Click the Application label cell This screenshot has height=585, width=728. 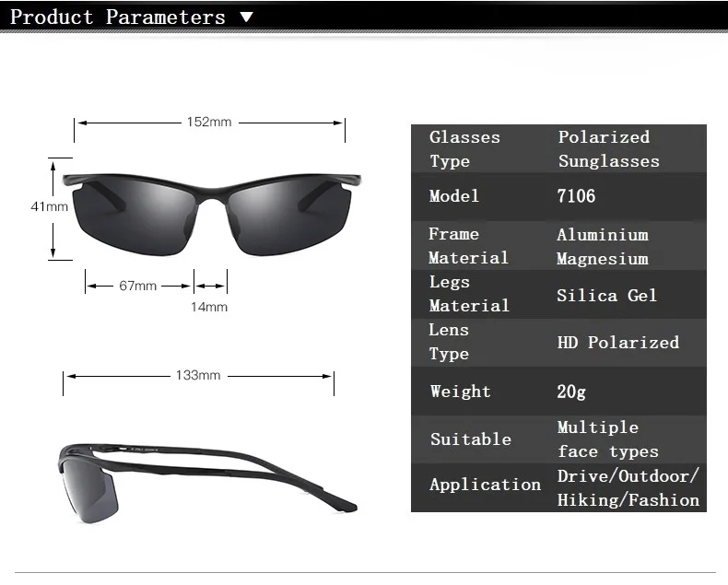point(485,485)
